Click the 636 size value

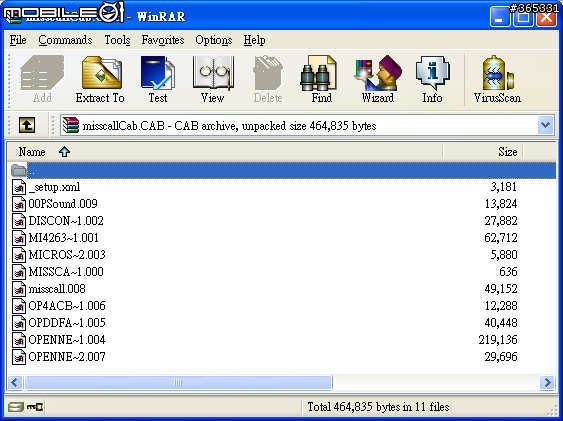(508, 272)
